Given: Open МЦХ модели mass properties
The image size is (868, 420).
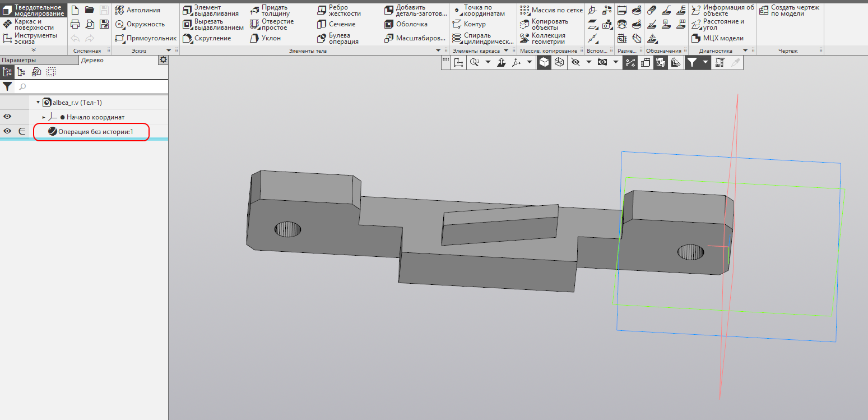Looking at the screenshot, I should [718, 38].
